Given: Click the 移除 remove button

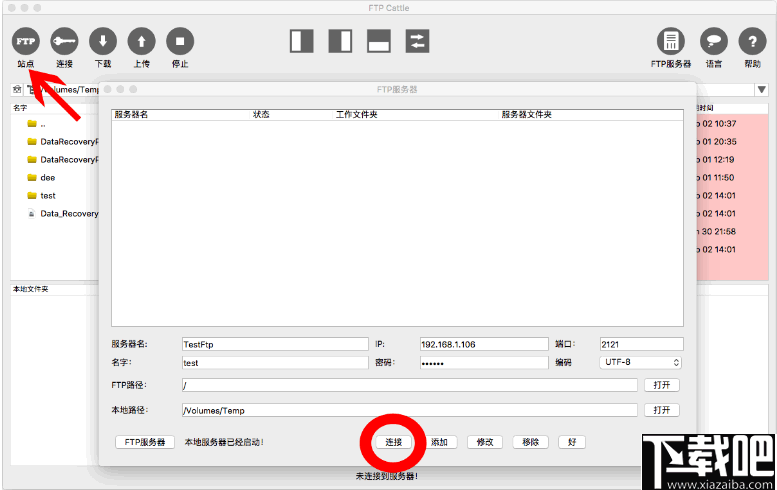Looking at the screenshot, I should (530, 442).
